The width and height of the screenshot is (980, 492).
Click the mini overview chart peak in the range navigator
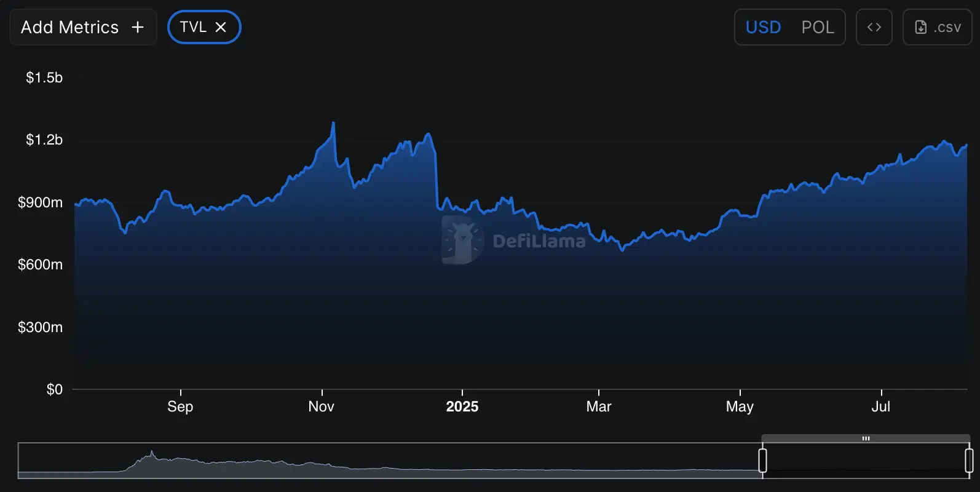coord(152,454)
